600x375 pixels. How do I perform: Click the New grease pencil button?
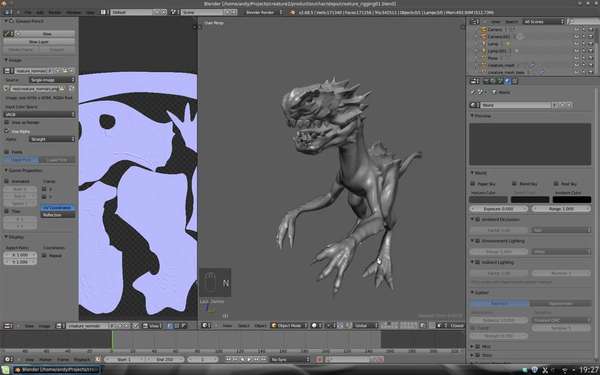[47, 34]
